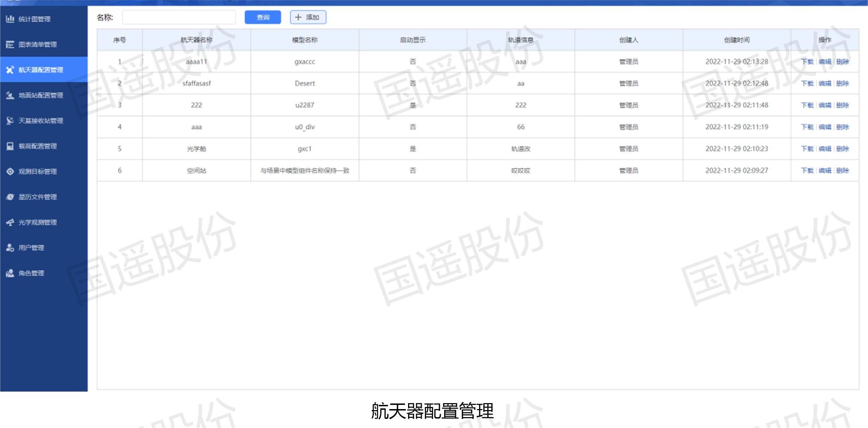Click the 查询 search button
Viewport: 868px width, 428px height.
point(263,17)
